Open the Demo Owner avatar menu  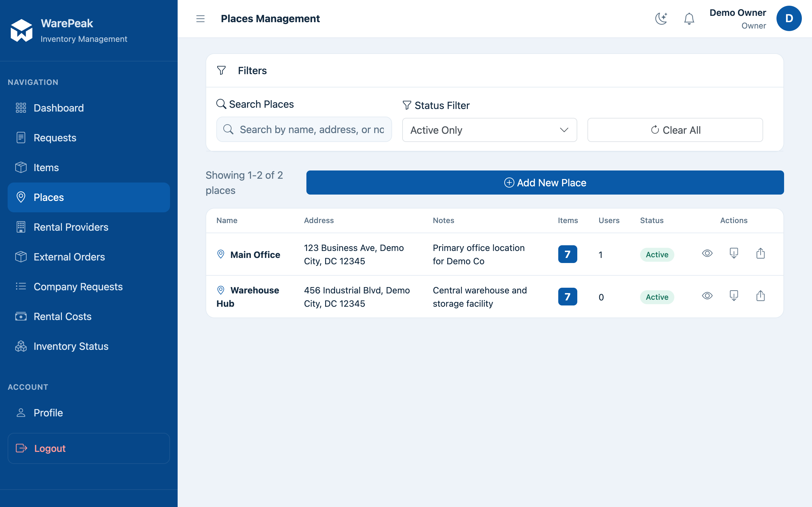789,18
